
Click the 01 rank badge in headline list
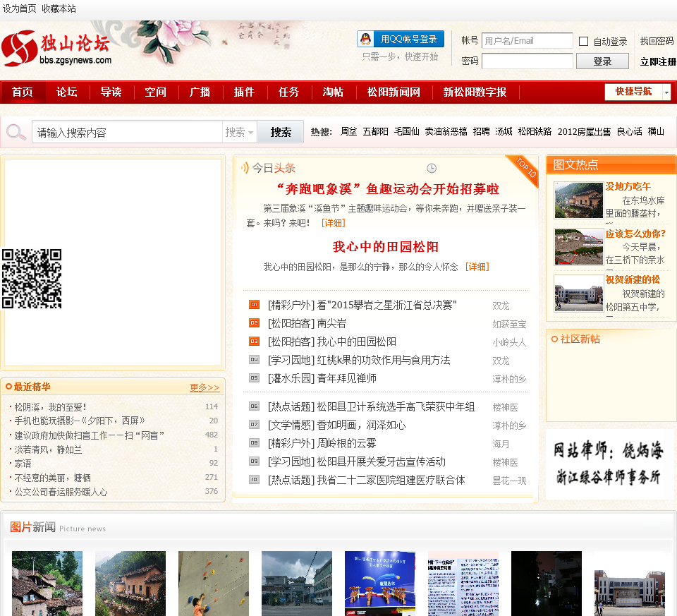255,305
